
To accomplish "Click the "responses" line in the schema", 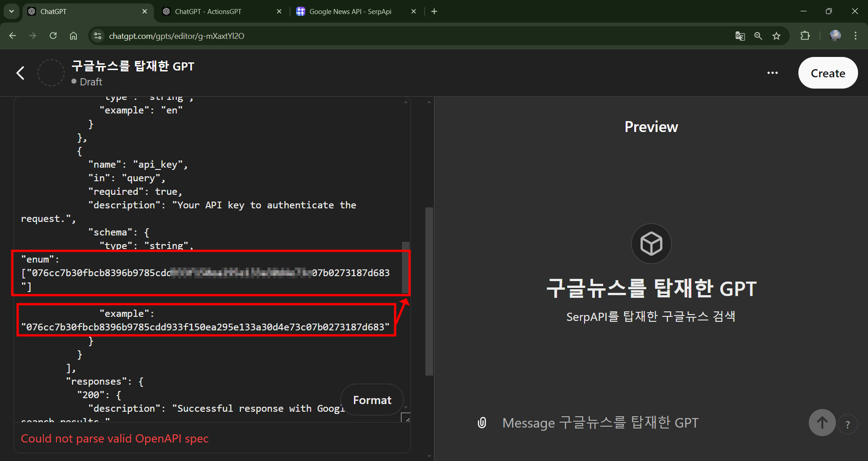I will coord(105,381).
